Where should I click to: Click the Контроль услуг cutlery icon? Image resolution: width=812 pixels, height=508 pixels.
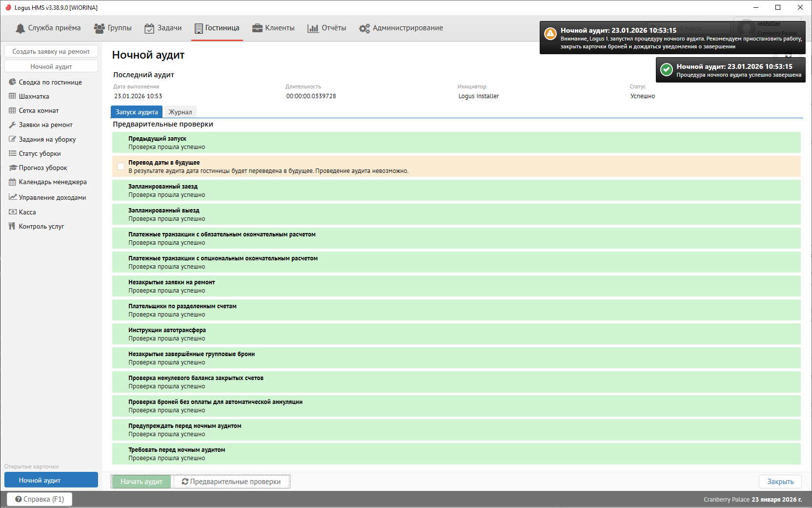tap(13, 226)
